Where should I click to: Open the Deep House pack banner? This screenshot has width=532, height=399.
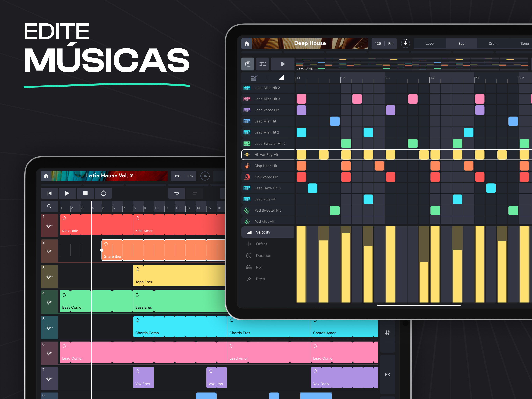pyautogui.click(x=310, y=44)
